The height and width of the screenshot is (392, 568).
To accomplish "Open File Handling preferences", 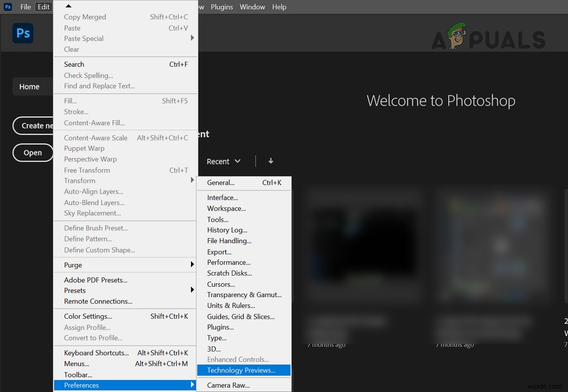I will pyautogui.click(x=244, y=241).
